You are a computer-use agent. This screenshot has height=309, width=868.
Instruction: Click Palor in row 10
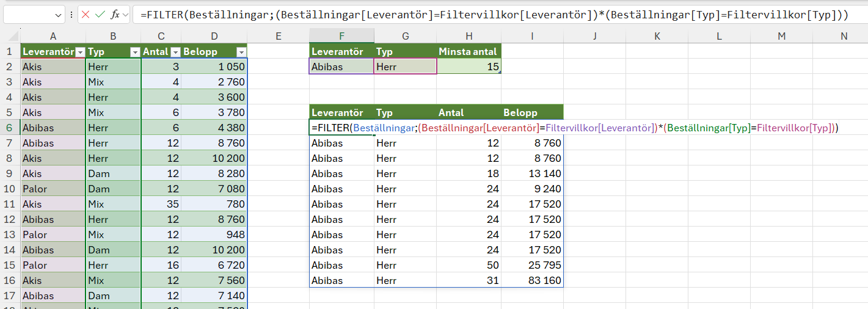point(53,189)
